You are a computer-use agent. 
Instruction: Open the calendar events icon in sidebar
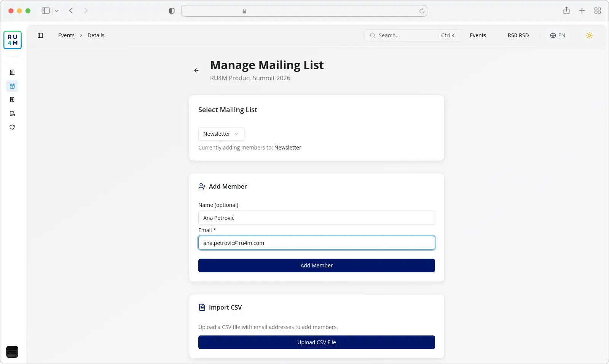[x=12, y=86]
